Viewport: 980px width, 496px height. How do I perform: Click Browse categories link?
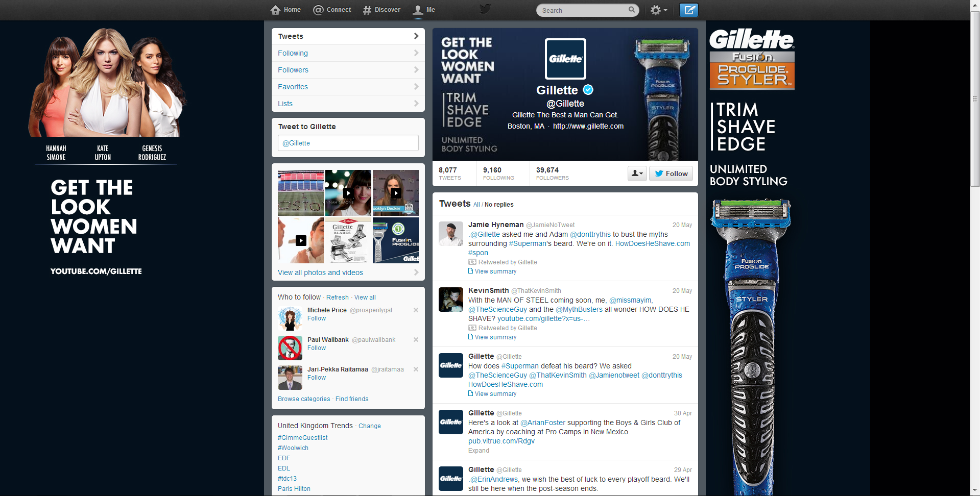click(x=304, y=399)
